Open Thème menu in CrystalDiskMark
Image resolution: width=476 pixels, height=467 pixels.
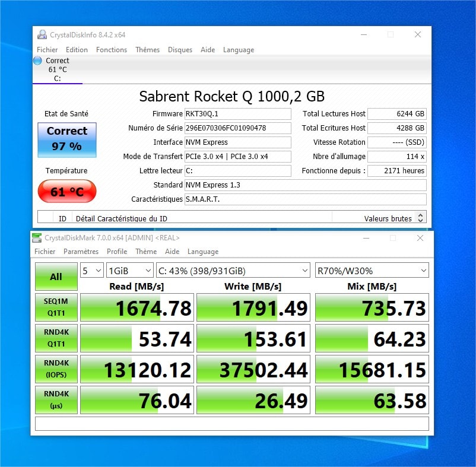point(146,252)
